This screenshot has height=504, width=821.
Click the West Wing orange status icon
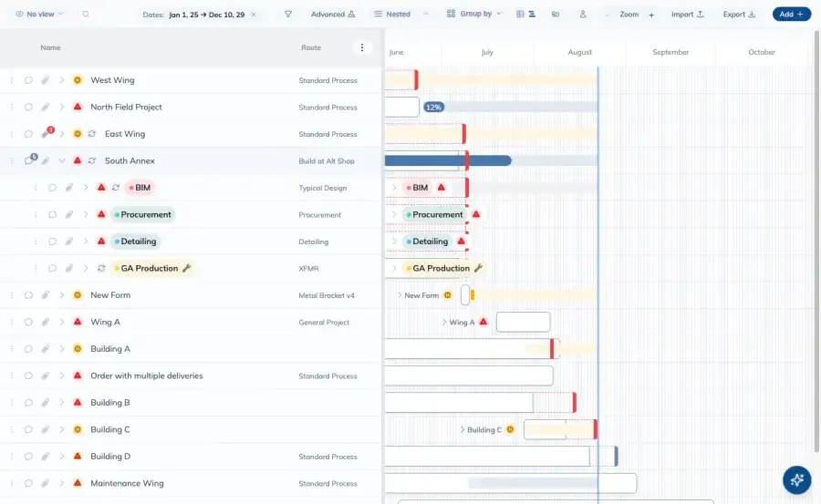pos(78,80)
